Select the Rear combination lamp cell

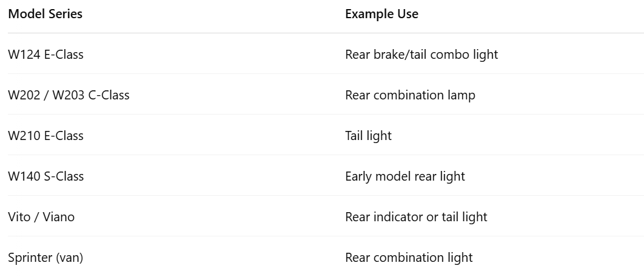[x=410, y=95]
